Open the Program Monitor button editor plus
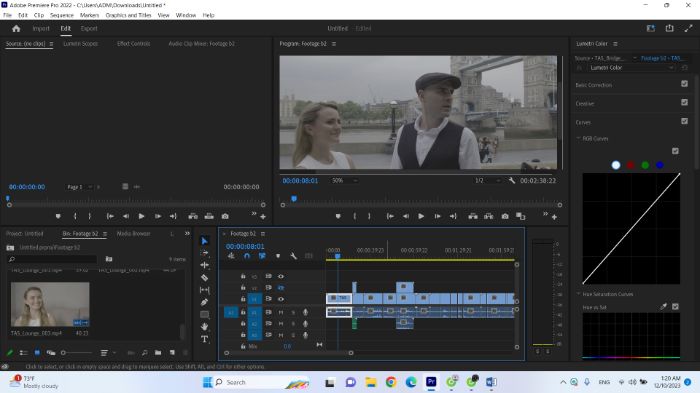The width and height of the screenshot is (700, 393). (x=554, y=217)
